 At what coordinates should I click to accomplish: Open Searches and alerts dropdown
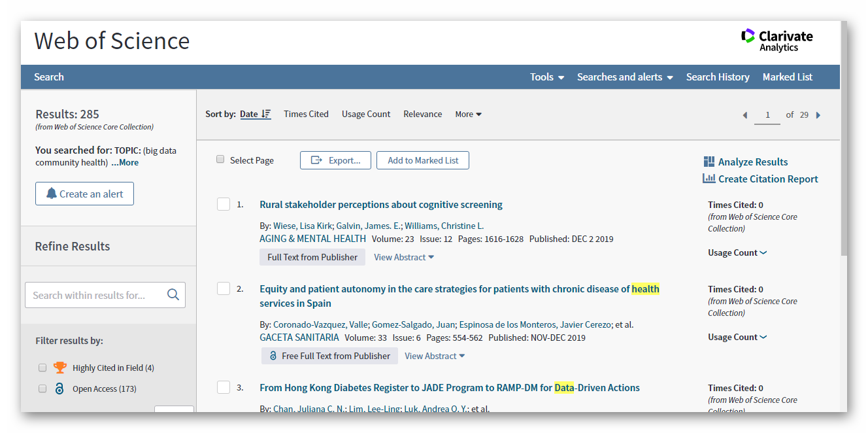[625, 77]
